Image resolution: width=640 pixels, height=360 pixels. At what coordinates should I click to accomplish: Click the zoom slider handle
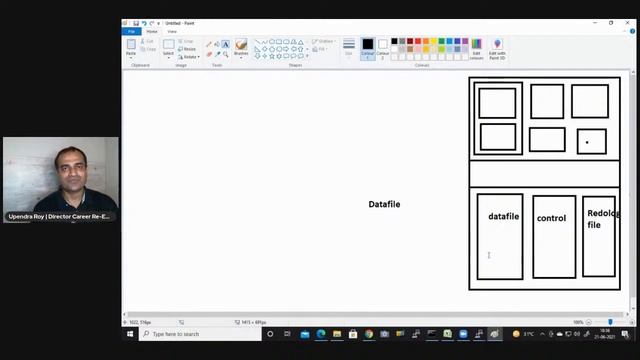point(610,322)
